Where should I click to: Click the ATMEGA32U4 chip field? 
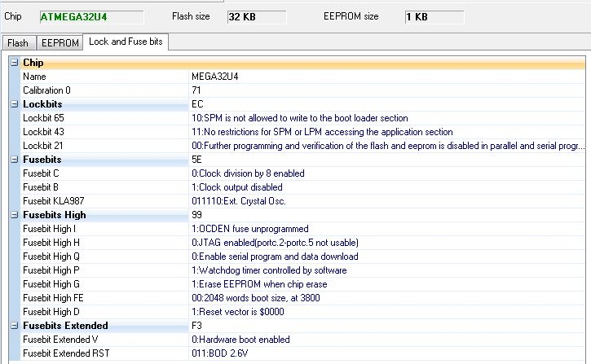pos(90,16)
